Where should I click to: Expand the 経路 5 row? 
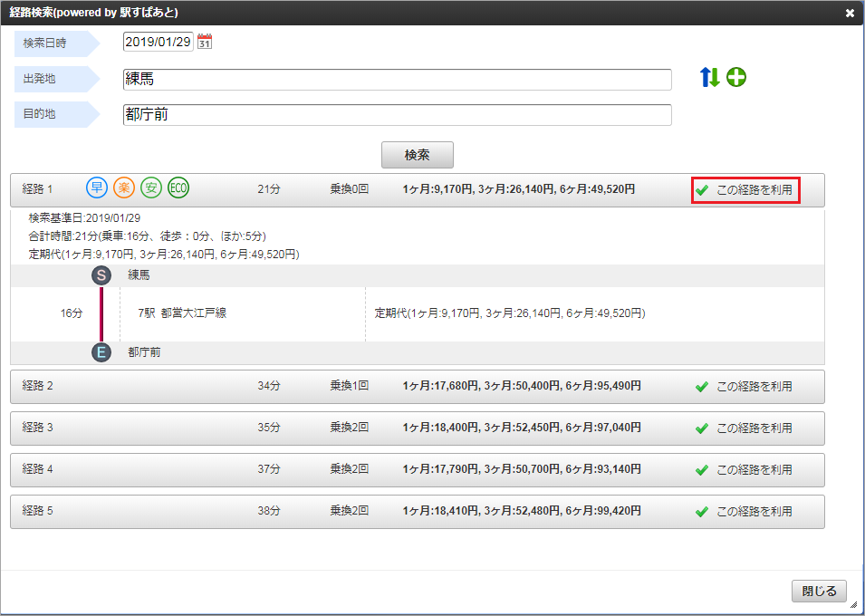(x=418, y=512)
